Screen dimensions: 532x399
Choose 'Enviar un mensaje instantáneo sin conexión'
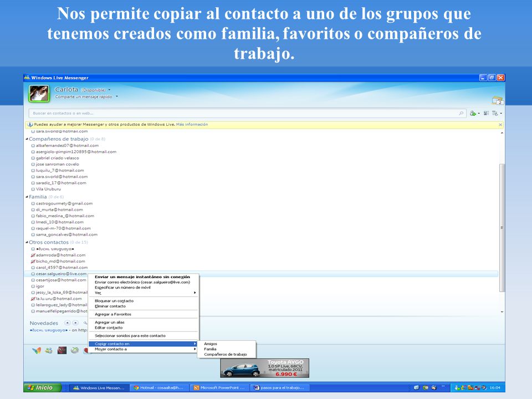pyautogui.click(x=143, y=277)
